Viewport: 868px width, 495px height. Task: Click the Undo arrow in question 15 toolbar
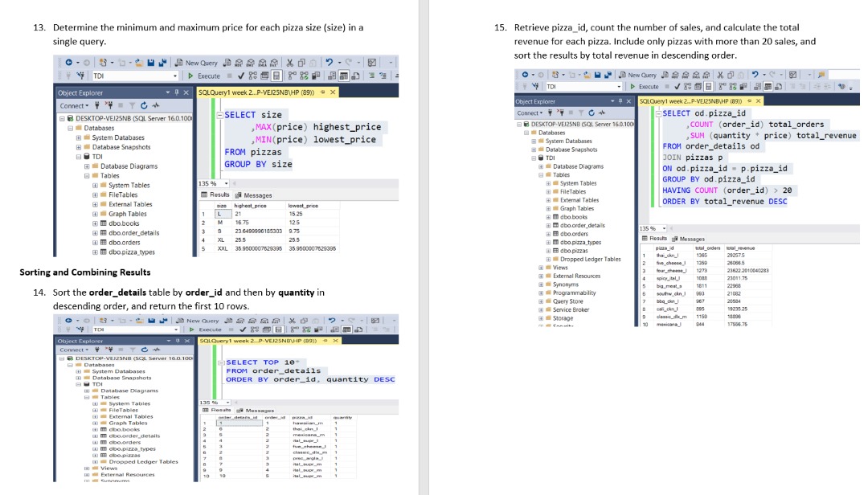(755, 75)
